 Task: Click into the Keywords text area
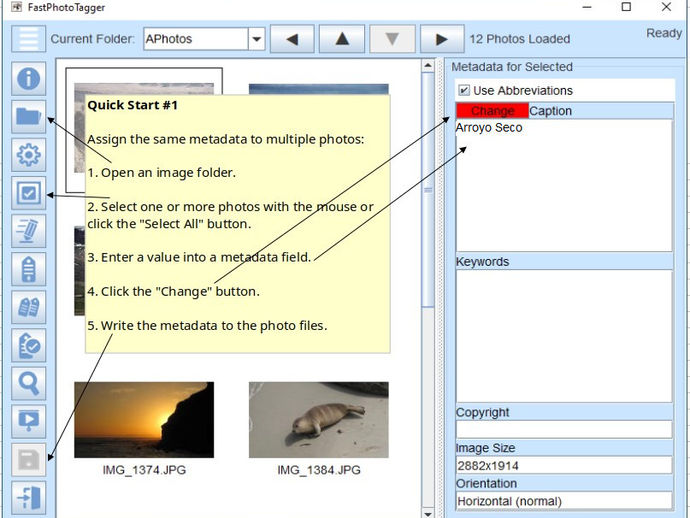click(x=564, y=336)
